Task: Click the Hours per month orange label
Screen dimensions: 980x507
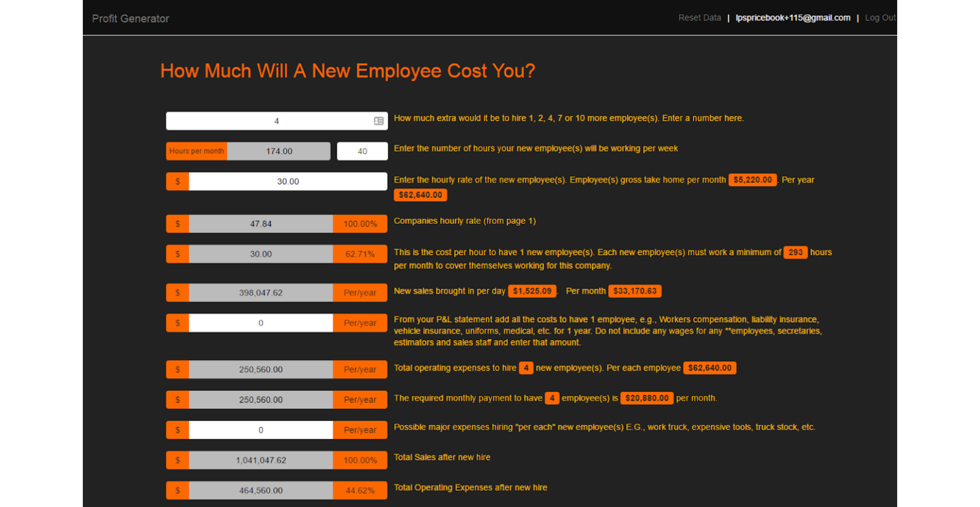Action: [x=197, y=151]
